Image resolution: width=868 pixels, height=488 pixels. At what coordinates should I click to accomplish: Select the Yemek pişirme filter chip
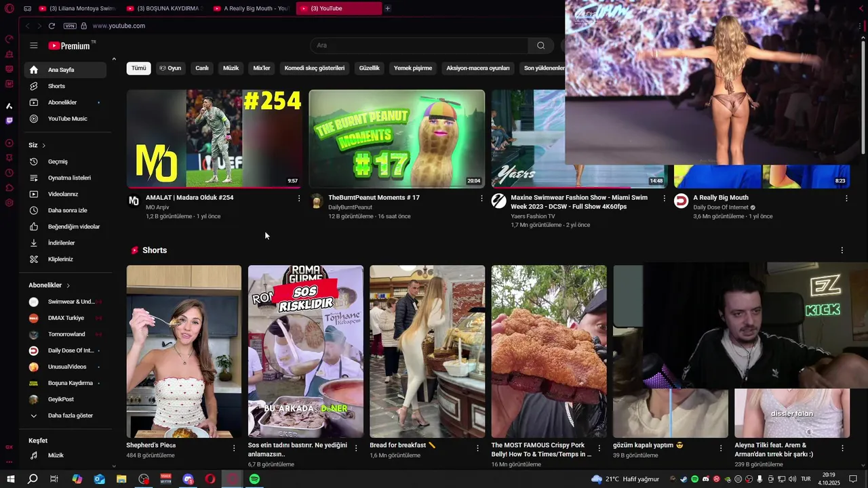413,68
